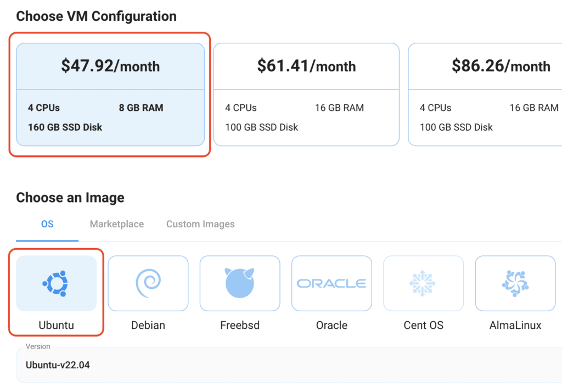
Task: Open the Marketplace tab
Action: point(117,224)
